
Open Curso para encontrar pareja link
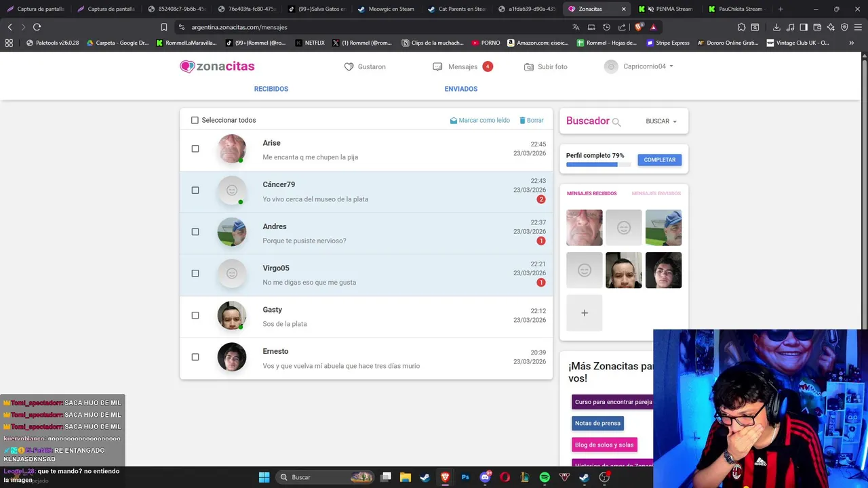(612, 402)
